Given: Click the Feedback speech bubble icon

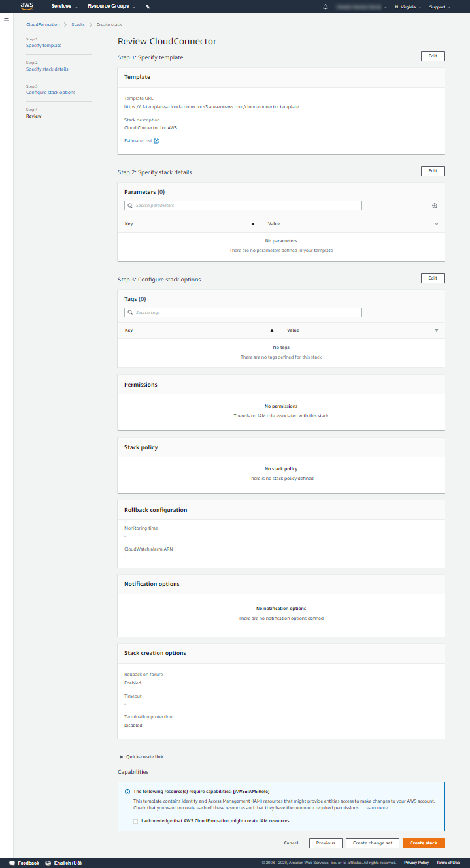Looking at the screenshot, I should point(12,863).
